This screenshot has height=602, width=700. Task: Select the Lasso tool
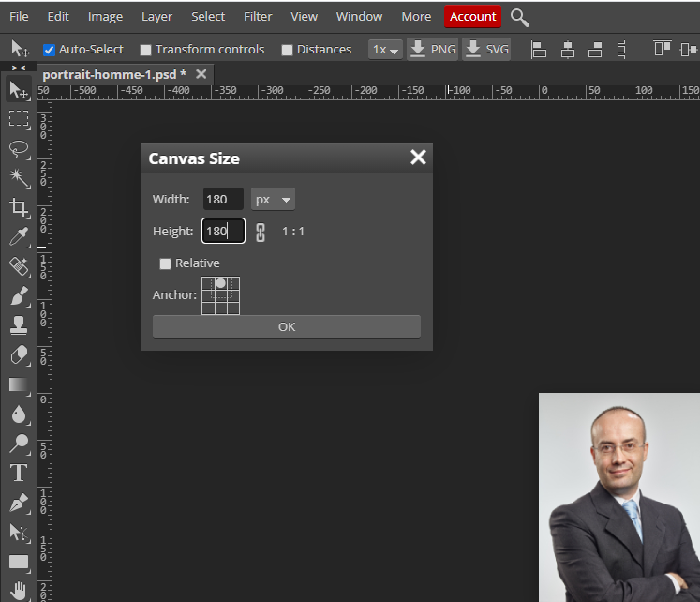19,148
